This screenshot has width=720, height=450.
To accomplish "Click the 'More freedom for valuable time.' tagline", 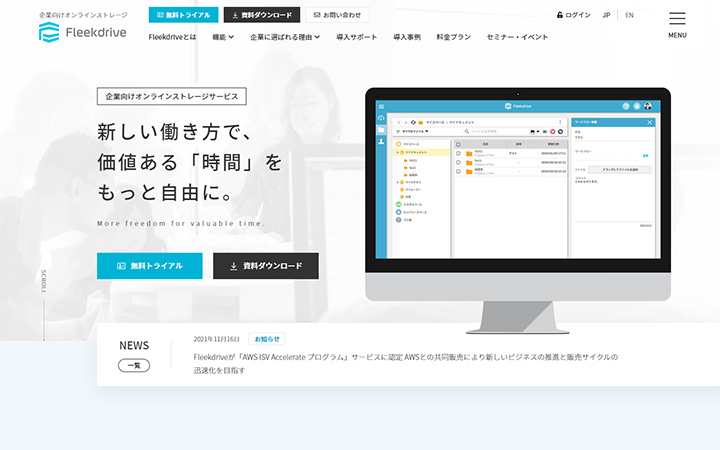I will coord(181,223).
